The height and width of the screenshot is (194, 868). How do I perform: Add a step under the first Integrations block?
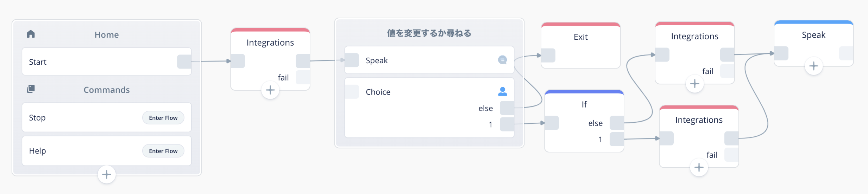point(270,90)
